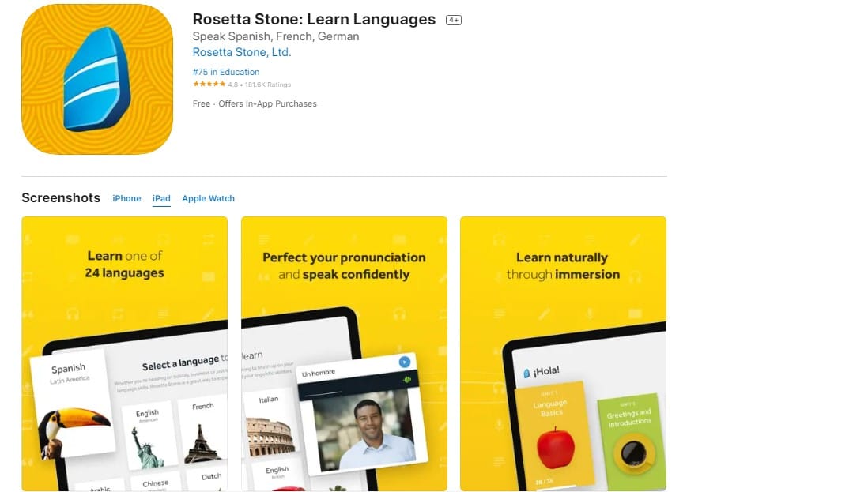Switch to the iPhone screenshots tab
The image size is (868, 492).
click(x=126, y=198)
